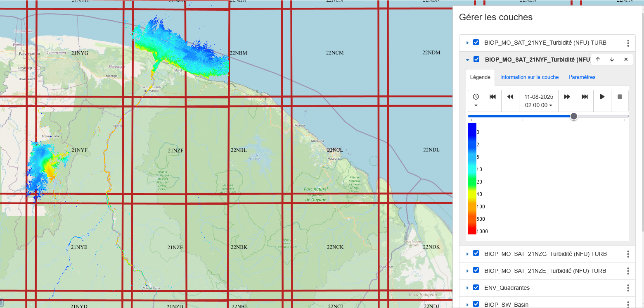Expand the BIOP_MO_SAT_21NZE layer details

[x=467, y=271]
